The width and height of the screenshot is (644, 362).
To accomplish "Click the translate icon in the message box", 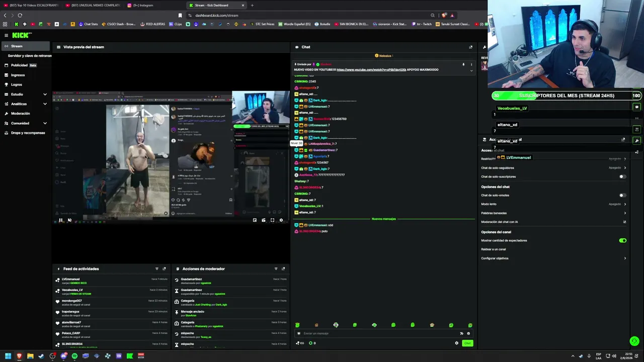I will 461,333.
